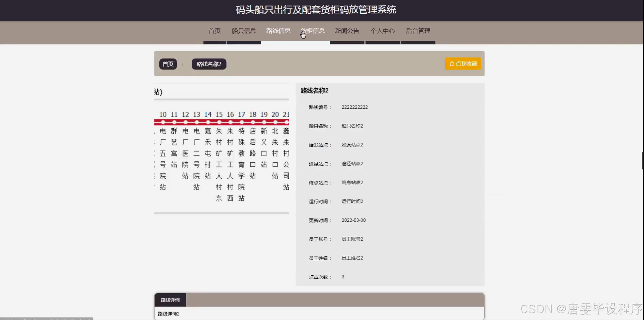This screenshot has height=320, width=644.
Task: Open the 新闻公告 section
Action: coord(347,31)
